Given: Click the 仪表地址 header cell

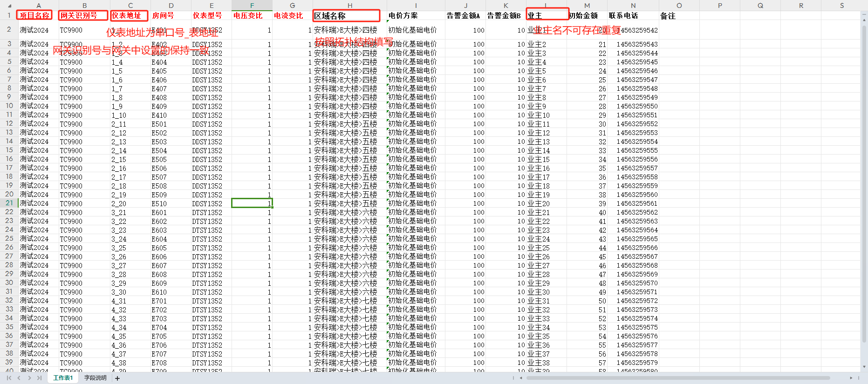Looking at the screenshot, I should point(130,15).
